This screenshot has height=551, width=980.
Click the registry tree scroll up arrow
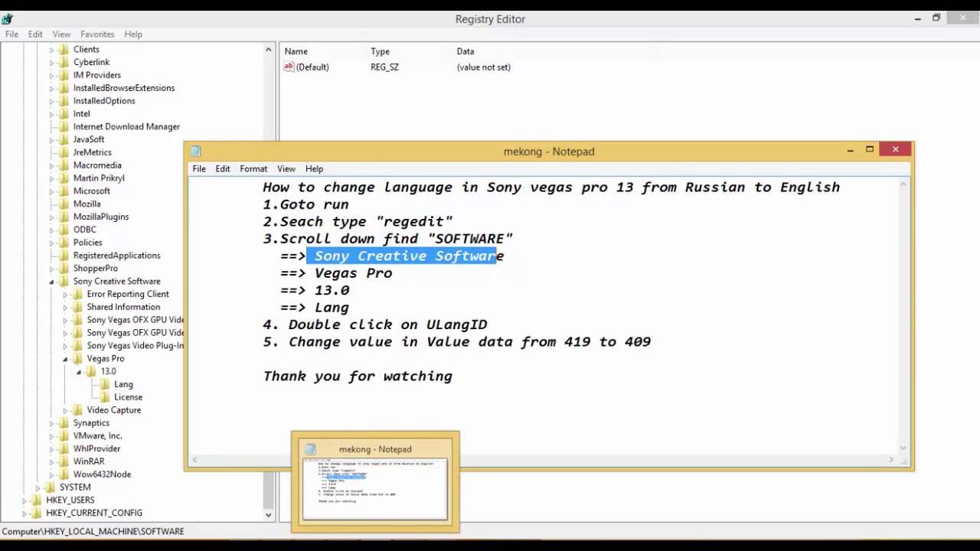(269, 50)
